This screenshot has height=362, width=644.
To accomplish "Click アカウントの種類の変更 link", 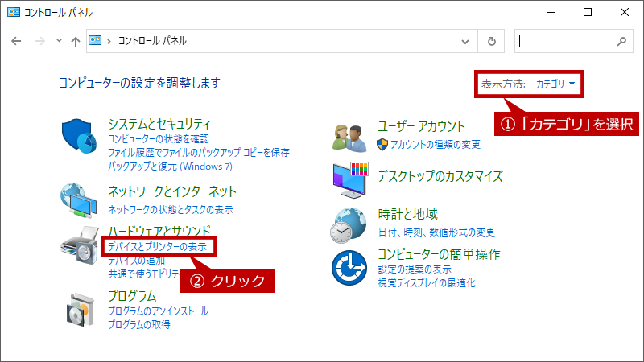I will (x=435, y=145).
